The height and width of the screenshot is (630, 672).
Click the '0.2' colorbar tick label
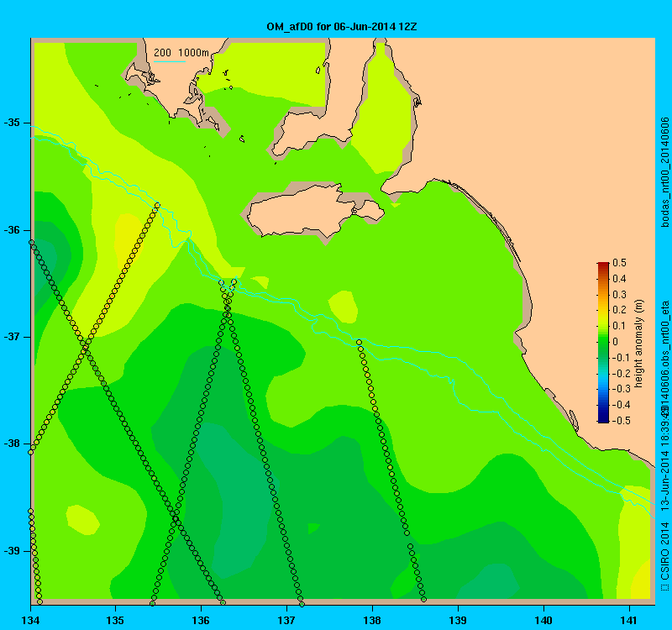point(619,310)
